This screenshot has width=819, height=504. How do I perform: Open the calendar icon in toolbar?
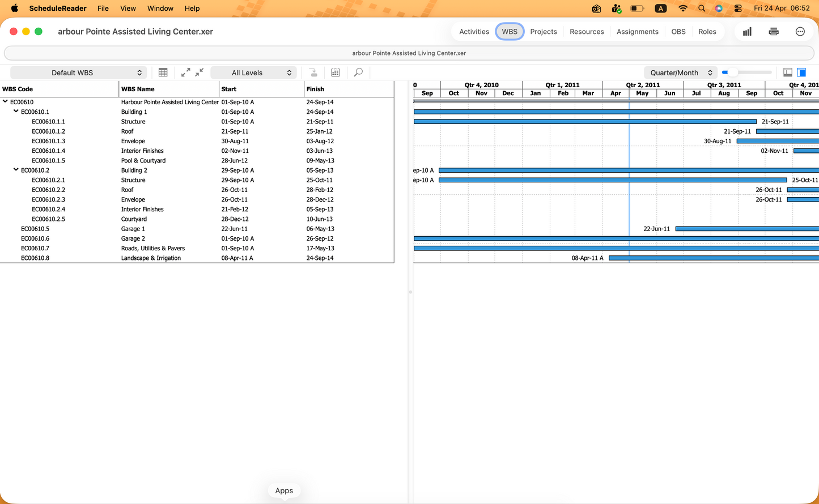point(336,72)
